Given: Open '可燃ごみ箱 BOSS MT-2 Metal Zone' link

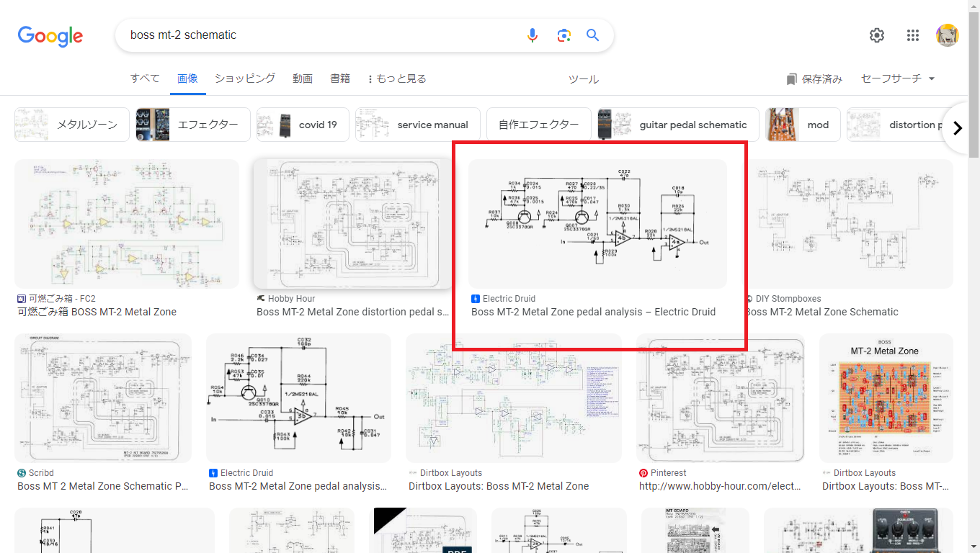Looking at the screenshot, I should (x=97, y=312).
